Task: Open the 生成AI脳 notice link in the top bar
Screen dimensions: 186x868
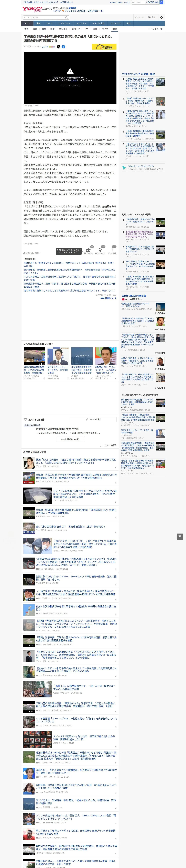Action: coord(48,2)
